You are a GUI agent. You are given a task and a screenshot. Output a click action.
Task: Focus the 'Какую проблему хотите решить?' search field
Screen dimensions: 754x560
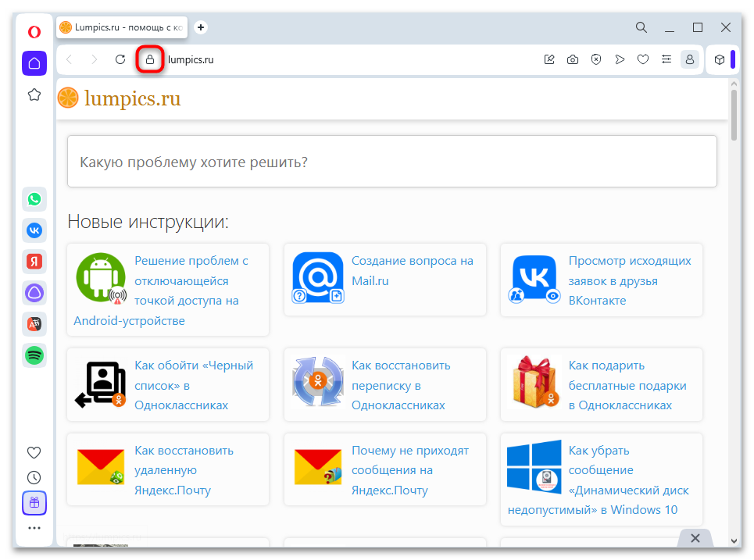[392, 162]
